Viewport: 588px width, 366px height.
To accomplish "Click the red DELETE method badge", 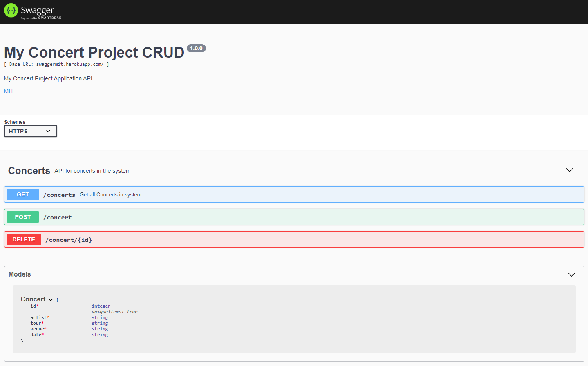I will [24, 239].
